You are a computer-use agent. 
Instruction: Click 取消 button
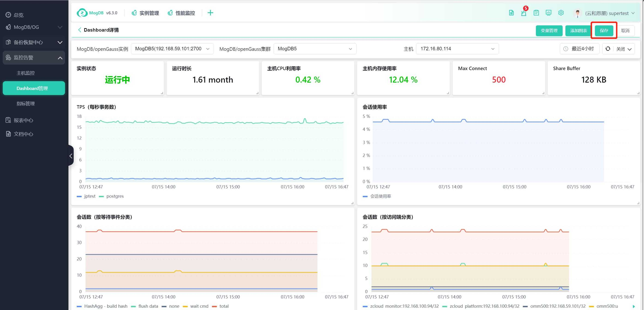(625, 30)
